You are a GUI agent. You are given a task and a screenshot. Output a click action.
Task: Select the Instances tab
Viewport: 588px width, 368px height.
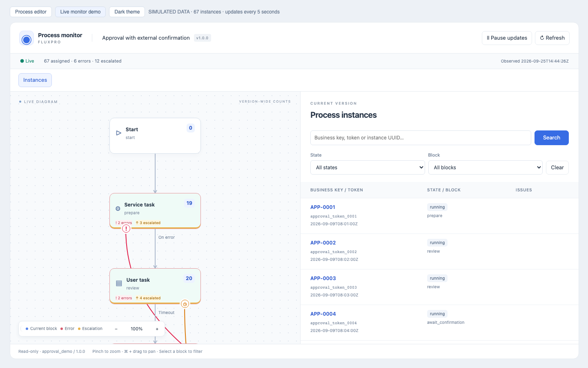(35, 80)
